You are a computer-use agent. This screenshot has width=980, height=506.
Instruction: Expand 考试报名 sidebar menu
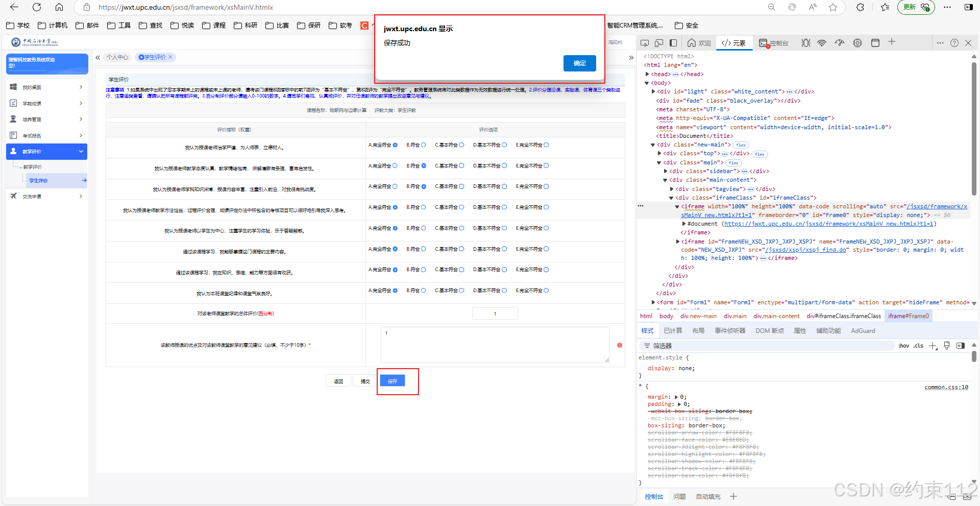[46, 135]
